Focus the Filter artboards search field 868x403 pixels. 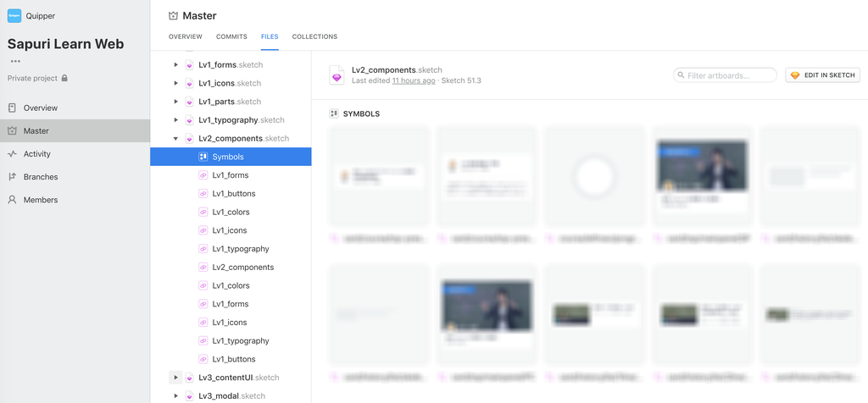[726, 75]
